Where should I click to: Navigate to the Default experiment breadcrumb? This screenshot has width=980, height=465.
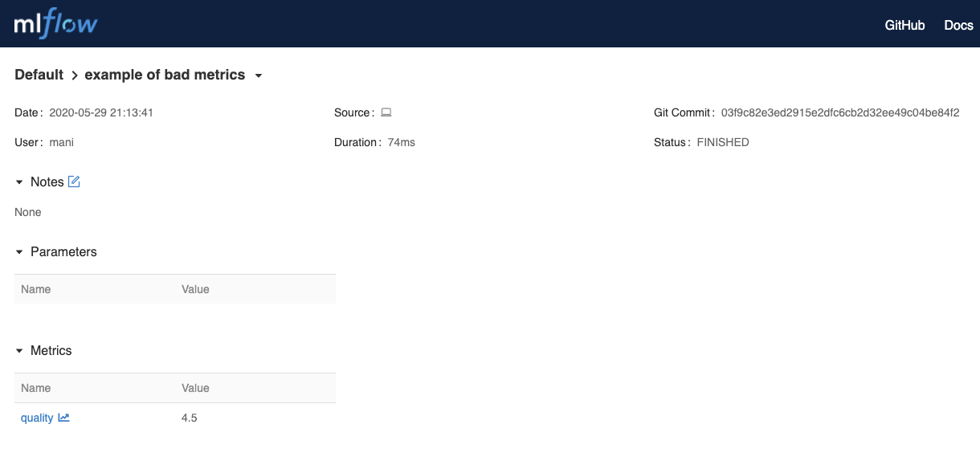tap(39, 74)
